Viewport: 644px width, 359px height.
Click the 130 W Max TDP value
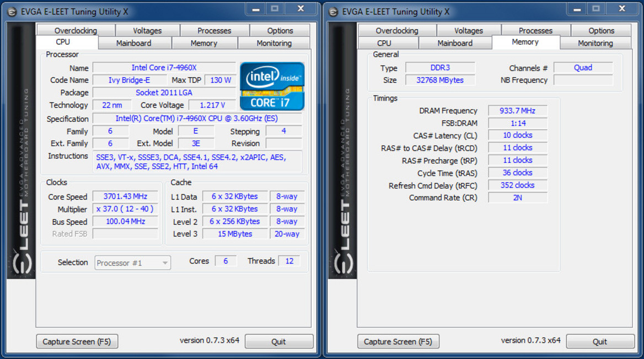[x=221, y=80]
